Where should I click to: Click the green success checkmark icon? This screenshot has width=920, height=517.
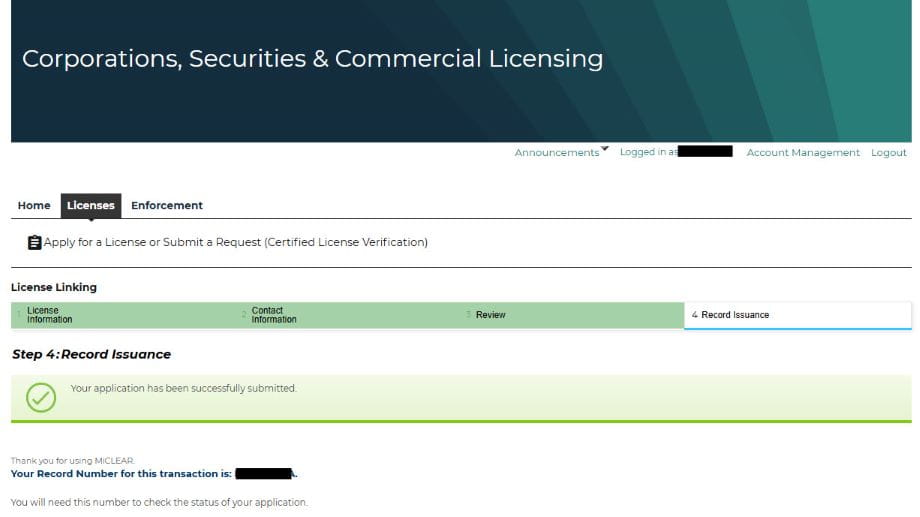(41, 397)
